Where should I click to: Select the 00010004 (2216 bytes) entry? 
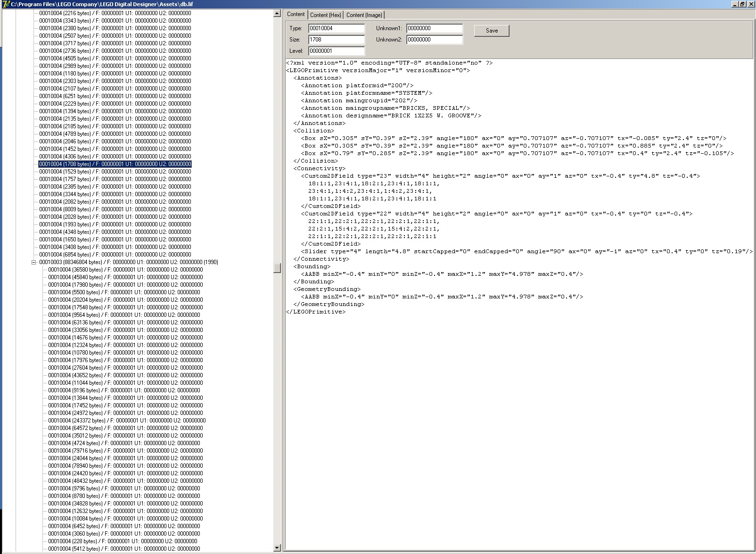point(115,13)
